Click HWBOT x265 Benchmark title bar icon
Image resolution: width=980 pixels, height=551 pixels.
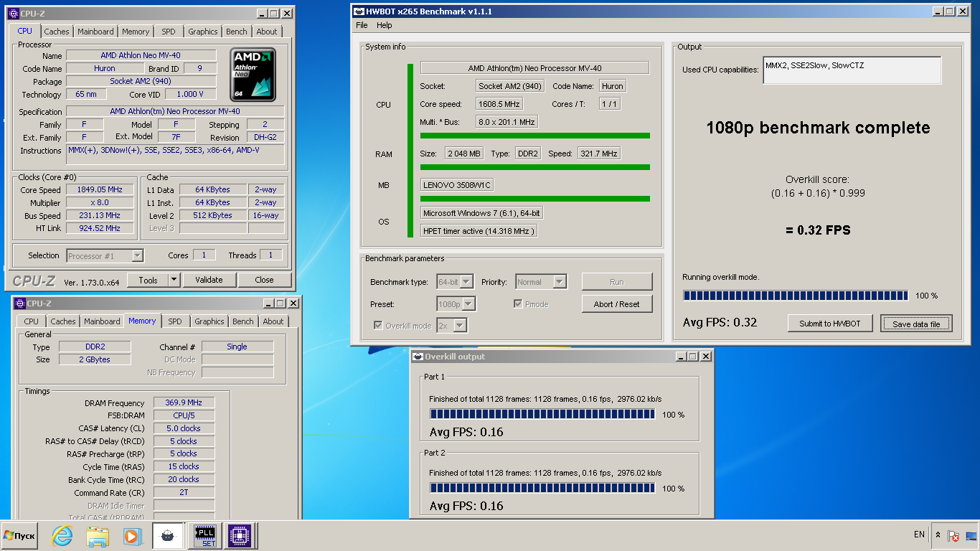click(x=359, y=11)
